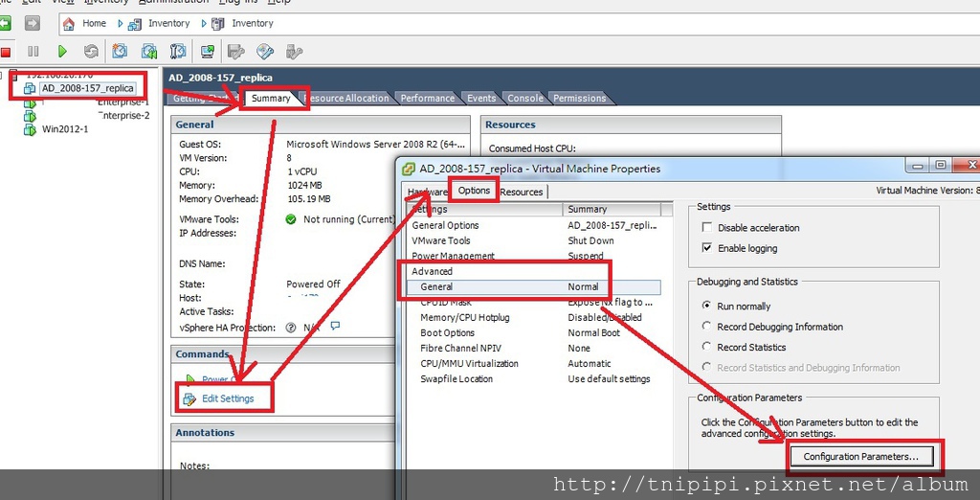980x500 pixels.
Task: Click the Edit Settings link
Action: point(228,398)
